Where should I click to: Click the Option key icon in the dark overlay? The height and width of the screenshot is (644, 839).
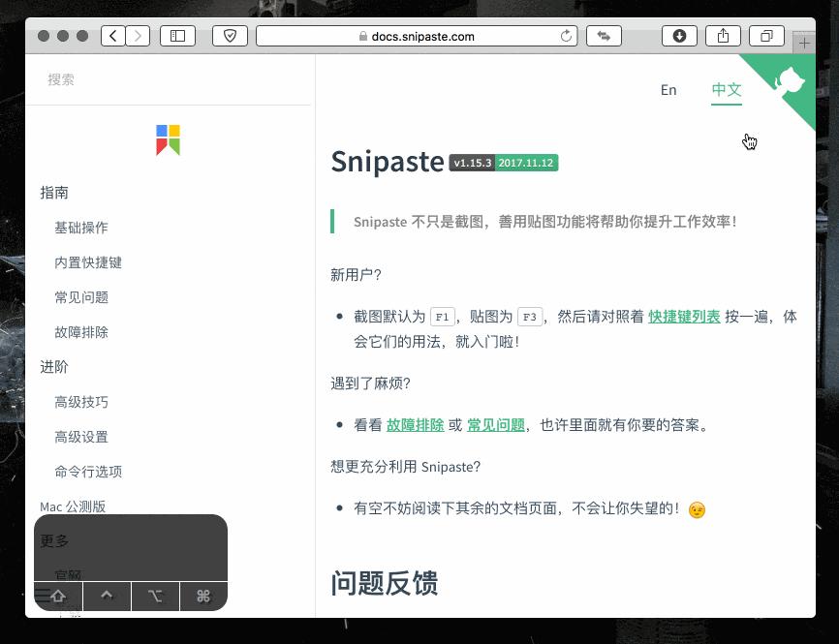(x=155, y=596)
